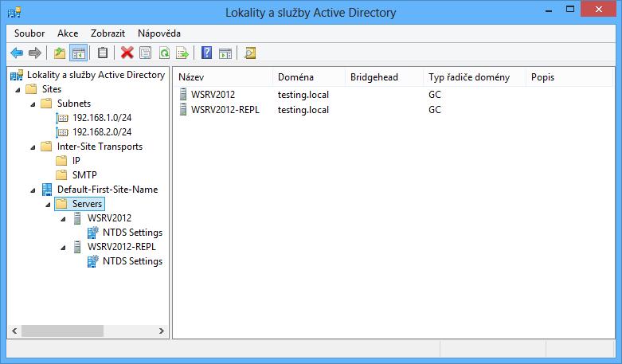
Task: Open the Zobrazit menu
Action: click(x=108, y=33)
